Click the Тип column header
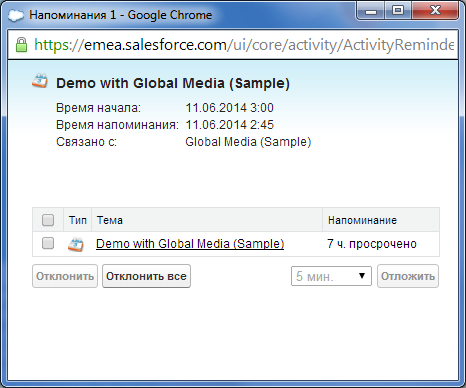The image size is (466, 388). [x=78, y=220]
